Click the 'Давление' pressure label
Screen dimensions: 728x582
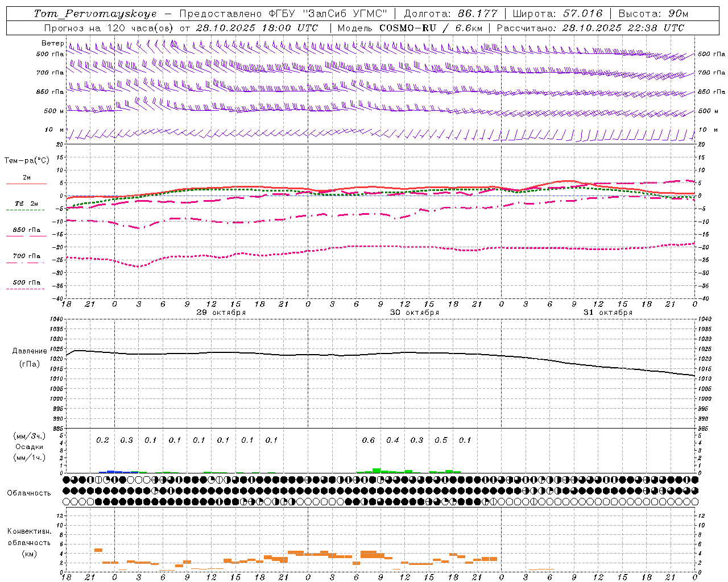point(30,351)
